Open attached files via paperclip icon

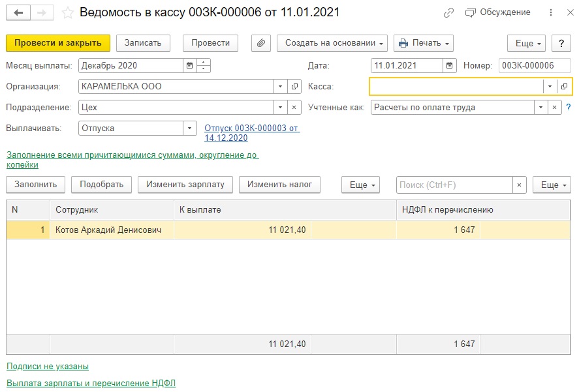pyautogui.click(x=261, y=43)
